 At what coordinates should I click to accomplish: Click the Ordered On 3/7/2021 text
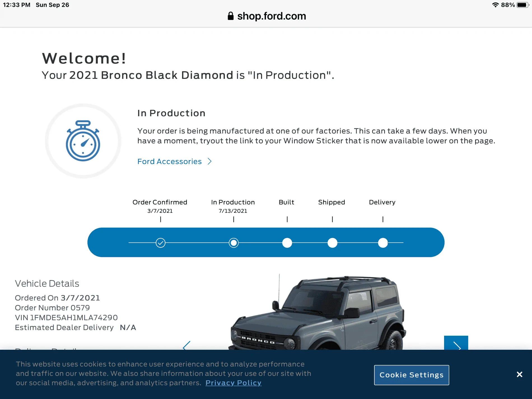coord(57,298)
